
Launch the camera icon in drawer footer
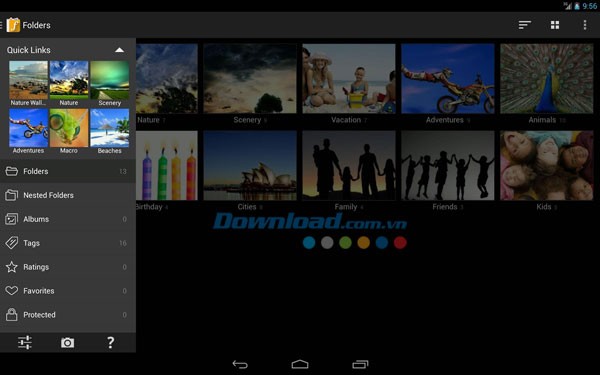(68, 342)
